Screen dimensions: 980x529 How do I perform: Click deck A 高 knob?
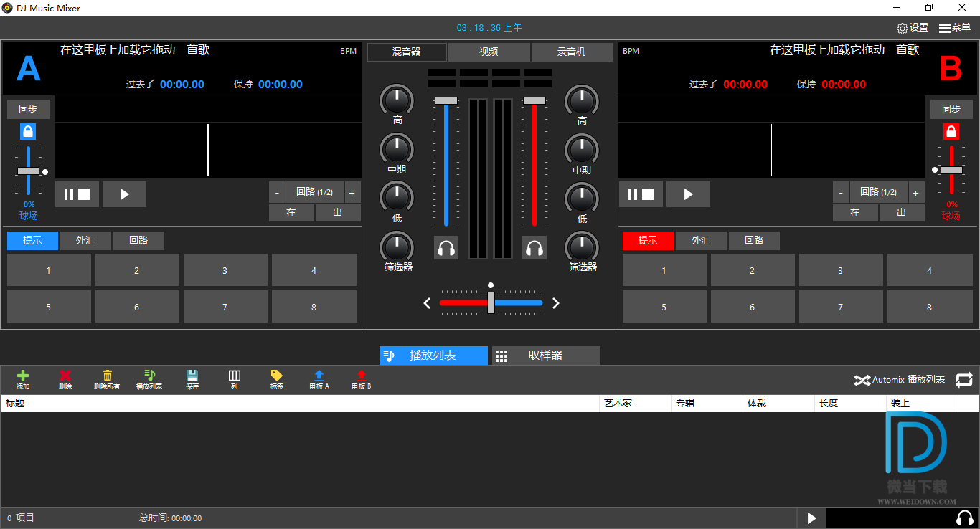[397, 101]
